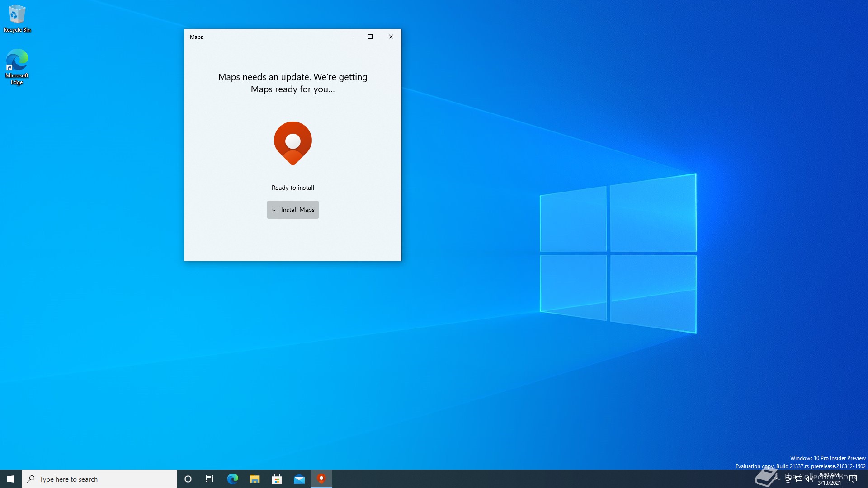Screen dimensions: 868x488
Task: Open Cortana from the taskbar
Action: coord(188,479)
